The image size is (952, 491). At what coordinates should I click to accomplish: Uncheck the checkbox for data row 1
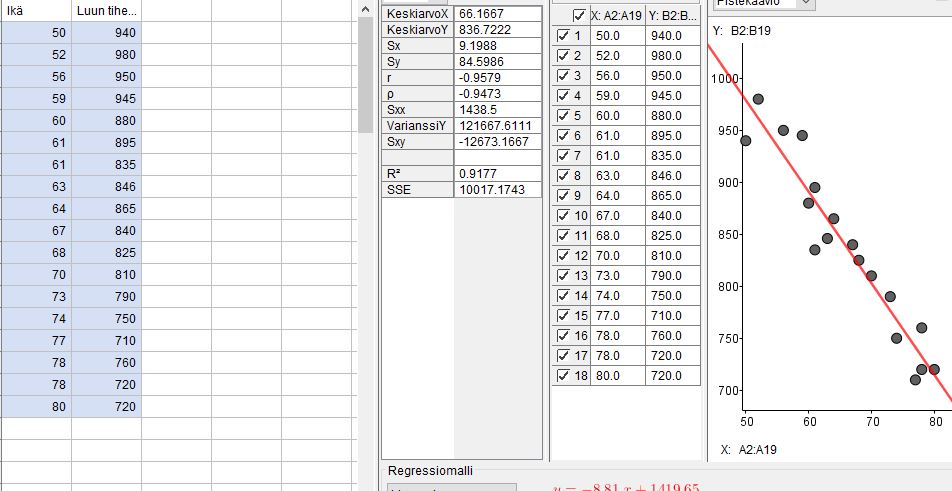pyautogui.click(x=562, y=36)
